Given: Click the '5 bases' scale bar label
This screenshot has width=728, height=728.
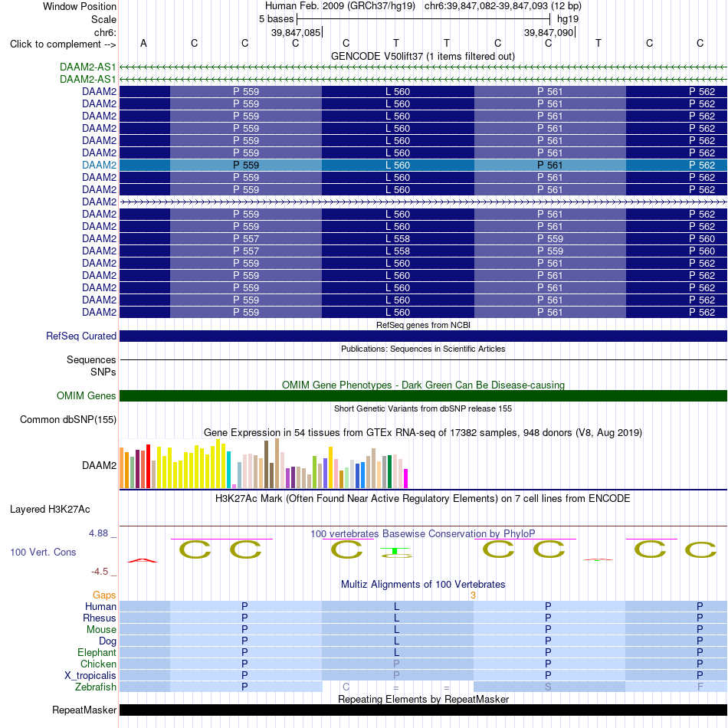Looking at the screenshot, I should pos(276,19).
